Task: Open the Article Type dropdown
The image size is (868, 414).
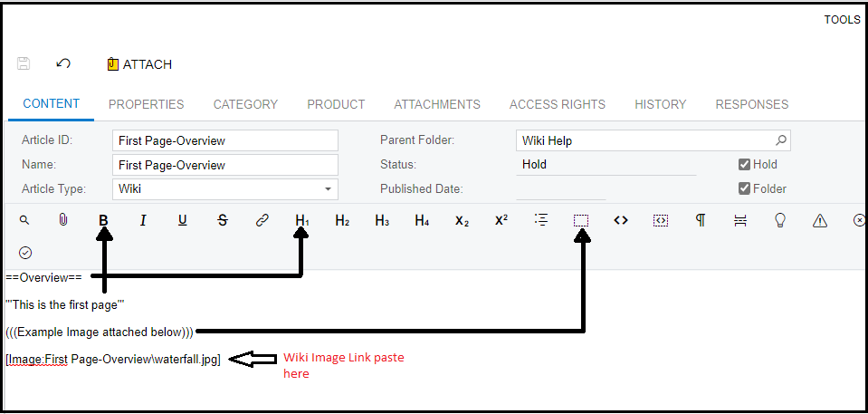Action: [329, 189]
